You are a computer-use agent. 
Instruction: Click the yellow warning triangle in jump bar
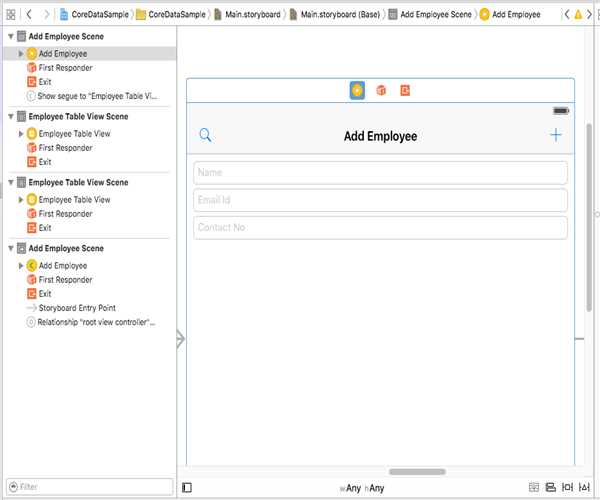[x=577, y=15]
